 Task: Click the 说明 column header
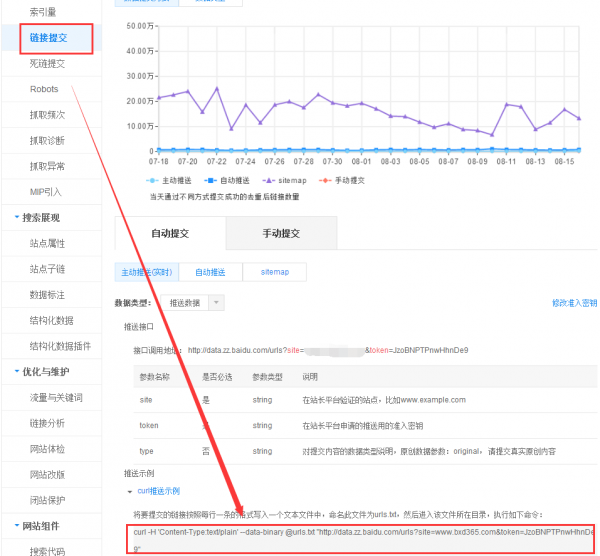pyautogui.click(x=310, y=377)
